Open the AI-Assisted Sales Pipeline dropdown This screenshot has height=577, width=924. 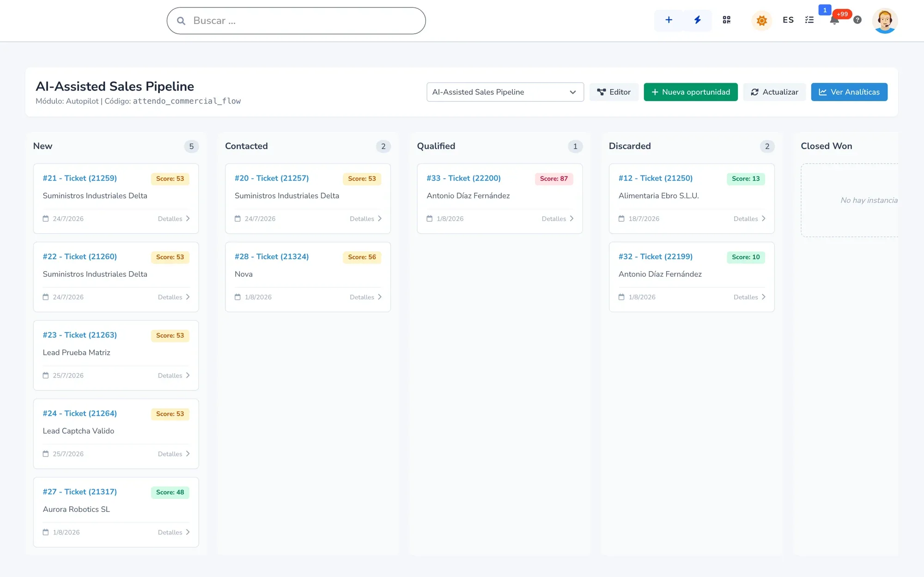coord(505,92)
